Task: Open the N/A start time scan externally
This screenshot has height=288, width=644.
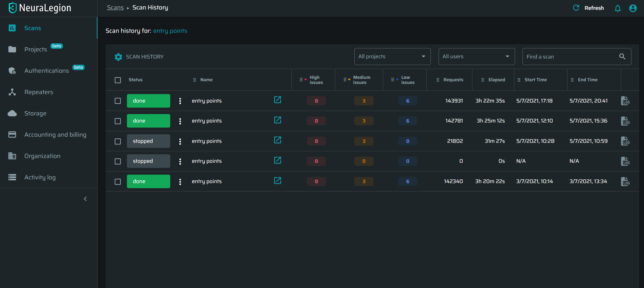Action: [277, 160]
